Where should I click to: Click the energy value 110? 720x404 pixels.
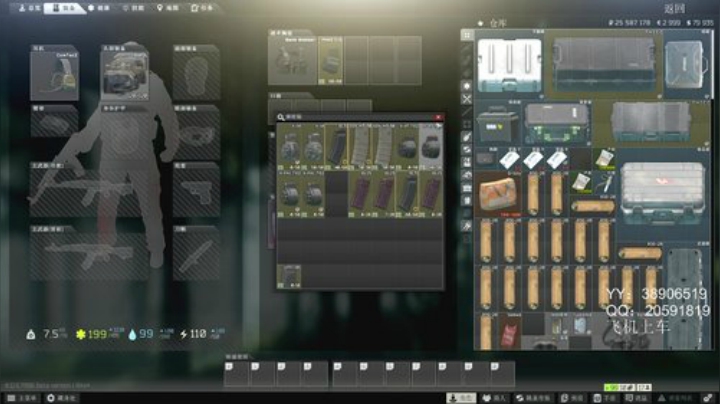point(198,334)
